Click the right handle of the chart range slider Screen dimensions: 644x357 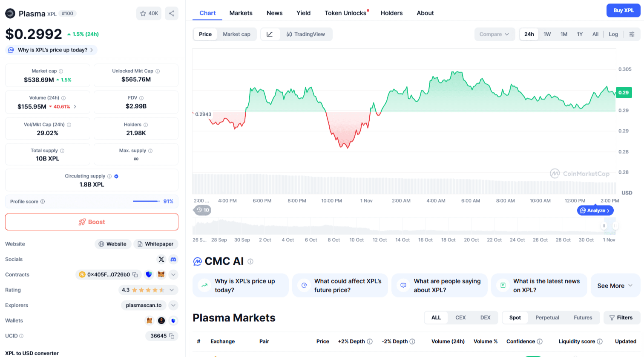[x=615, y=226]
